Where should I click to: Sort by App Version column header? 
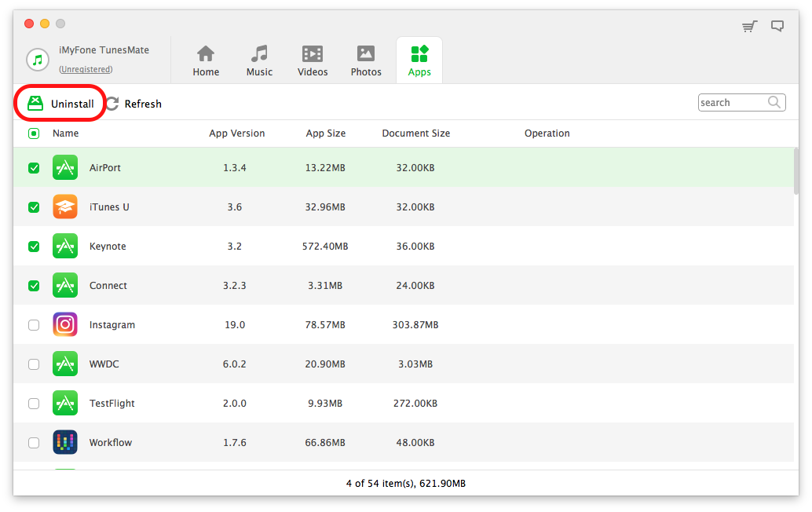[x=236, y=133]
